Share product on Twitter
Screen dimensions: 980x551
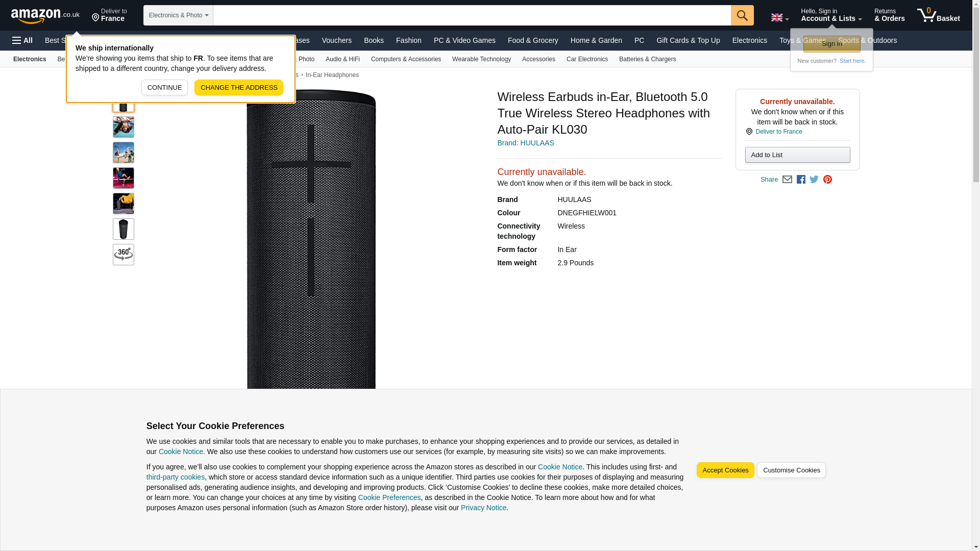[x=814, y=180]
